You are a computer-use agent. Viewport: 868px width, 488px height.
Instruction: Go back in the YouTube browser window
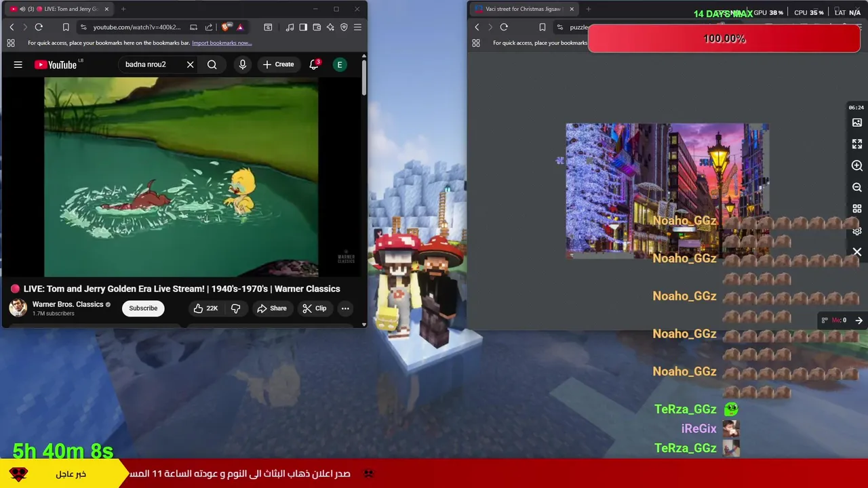pos(12,27)
